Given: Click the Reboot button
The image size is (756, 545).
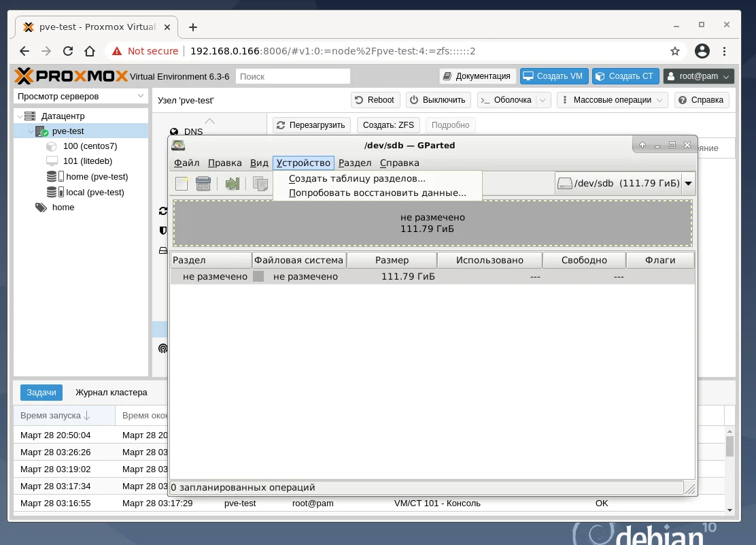Looking at the screenshot, I should tap(375, 100).
